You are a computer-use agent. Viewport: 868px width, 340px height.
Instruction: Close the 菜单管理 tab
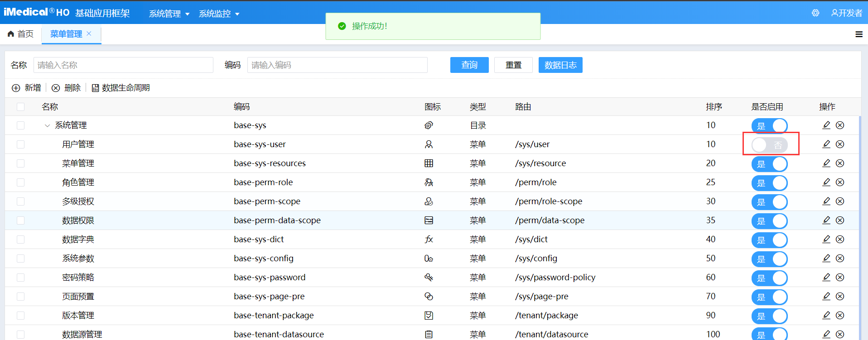coord(89,34)
